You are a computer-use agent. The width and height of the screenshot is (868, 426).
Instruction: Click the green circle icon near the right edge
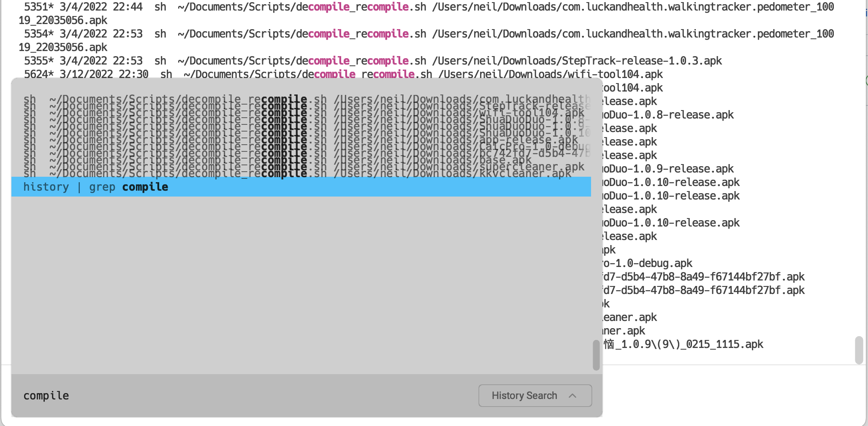867,81
